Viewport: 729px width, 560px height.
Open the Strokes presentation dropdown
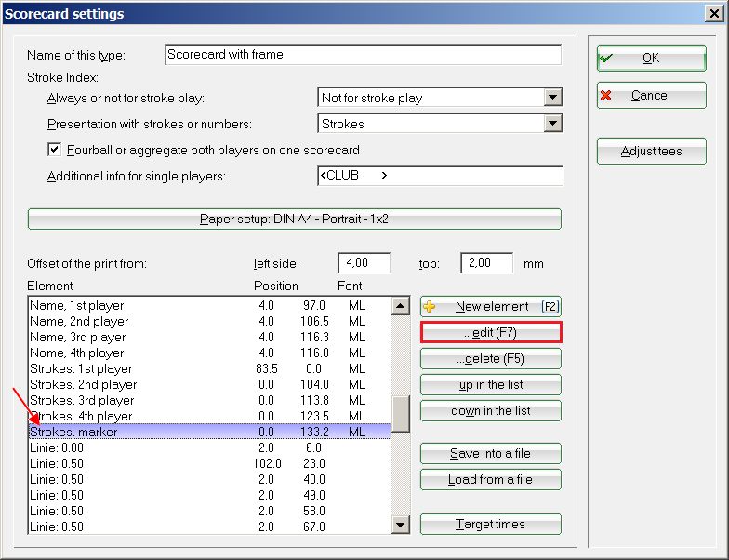552,124
